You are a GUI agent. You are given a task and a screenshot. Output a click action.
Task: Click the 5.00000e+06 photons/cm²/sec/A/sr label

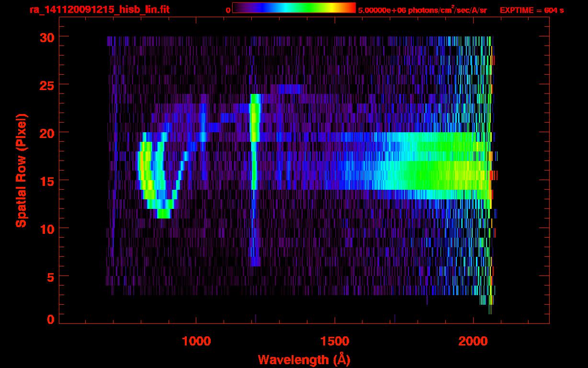pyautogui.click(x=422, y=10)
